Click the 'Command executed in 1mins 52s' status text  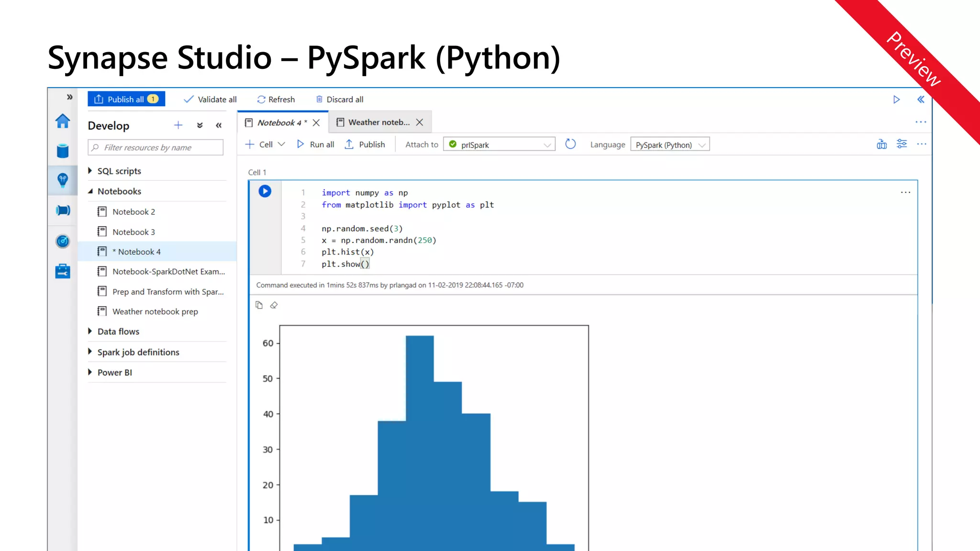click(x=390, y=285)
